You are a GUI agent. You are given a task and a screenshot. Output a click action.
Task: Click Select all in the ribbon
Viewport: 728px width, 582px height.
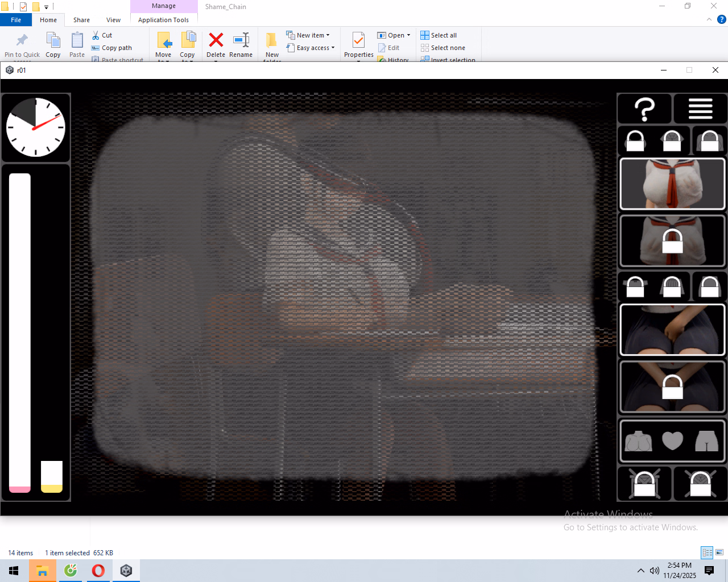(x=439, y=35)
